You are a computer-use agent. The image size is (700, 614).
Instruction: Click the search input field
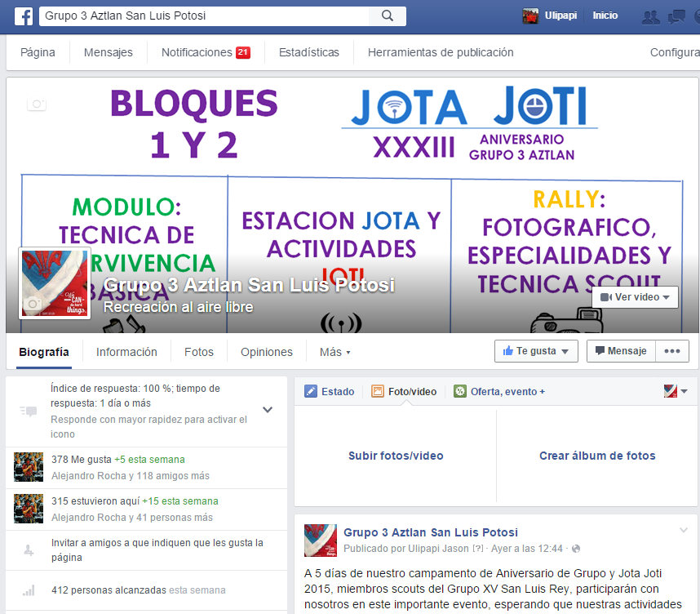pos(204,16)
